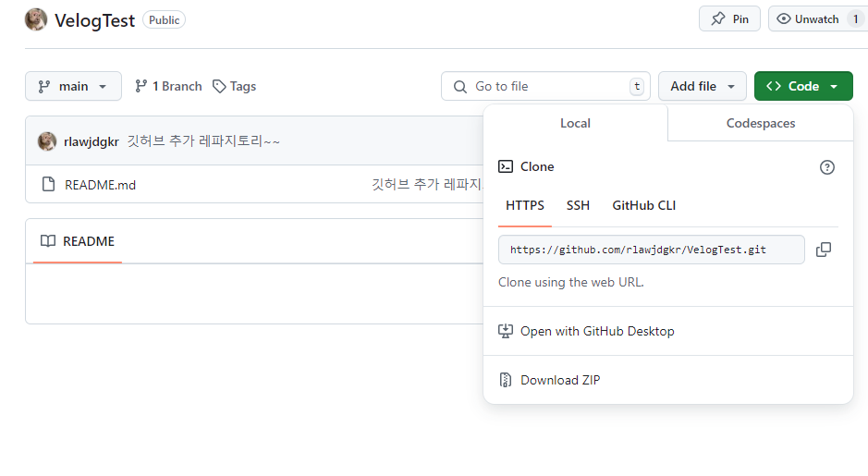
Task: Open the rlawjdgkr commit author link
Action: point(92,141)
